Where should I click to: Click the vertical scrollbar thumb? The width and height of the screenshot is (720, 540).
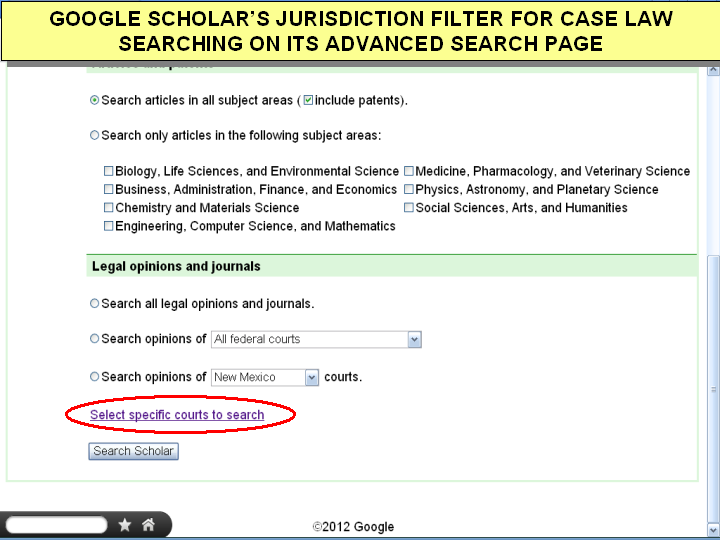pos(713,389)
